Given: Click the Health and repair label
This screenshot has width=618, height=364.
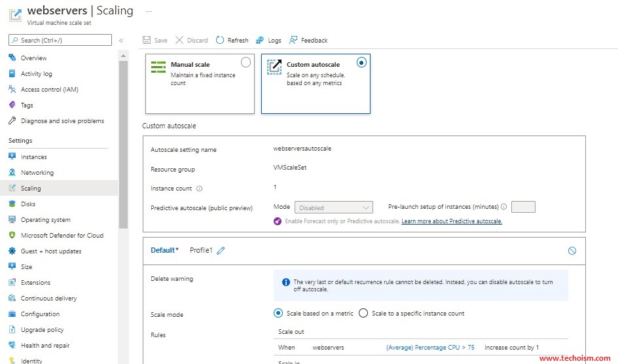Looking at the screenshot, I should [45, 346].
